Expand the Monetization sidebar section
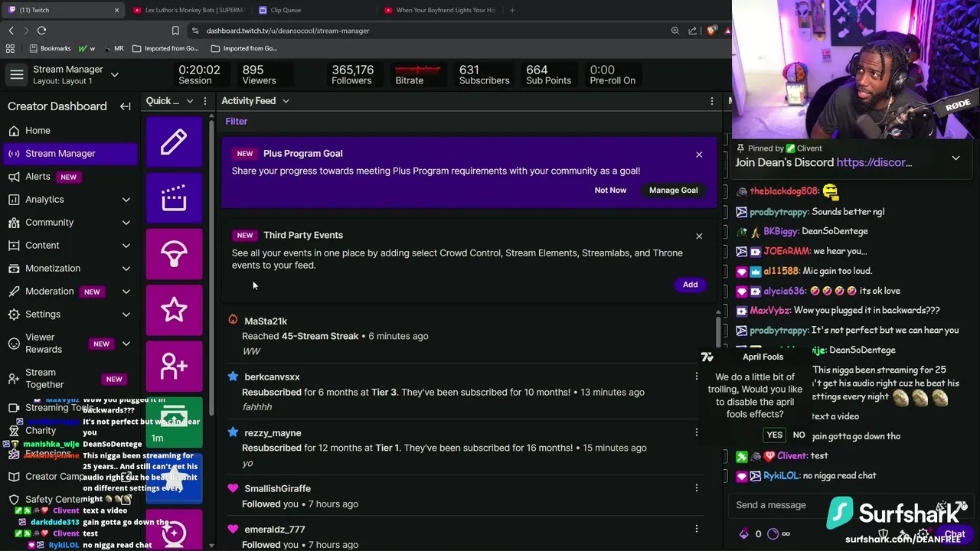This screenshot has width=980, height=551. point(126,269)
